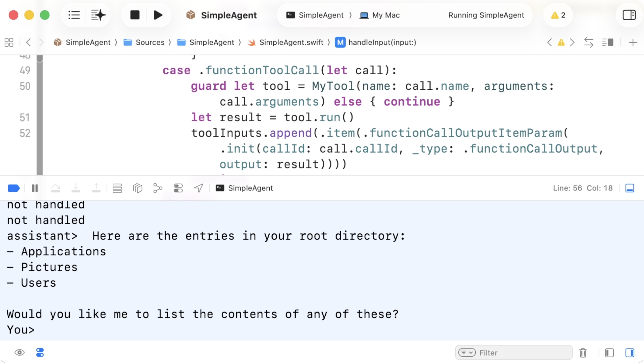Screen dimensions: 644x363
Task: Clear the console with trash icon
Action: tap(583, 353)
